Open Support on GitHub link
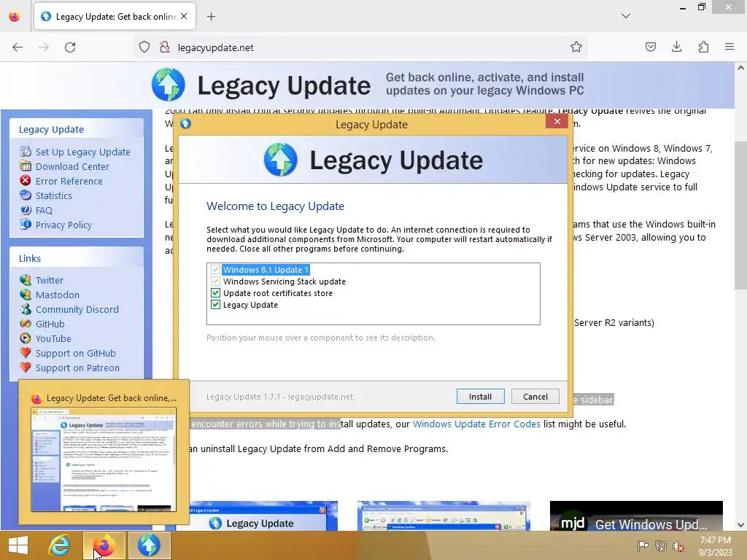The image size is (747, 560). [x=76, y=354]
